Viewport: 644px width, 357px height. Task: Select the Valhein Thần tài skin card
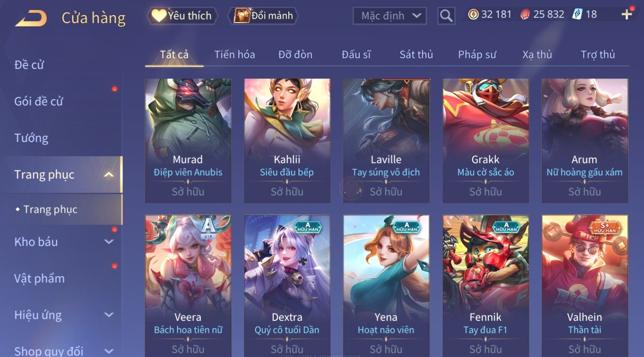(x=585, y=286)
